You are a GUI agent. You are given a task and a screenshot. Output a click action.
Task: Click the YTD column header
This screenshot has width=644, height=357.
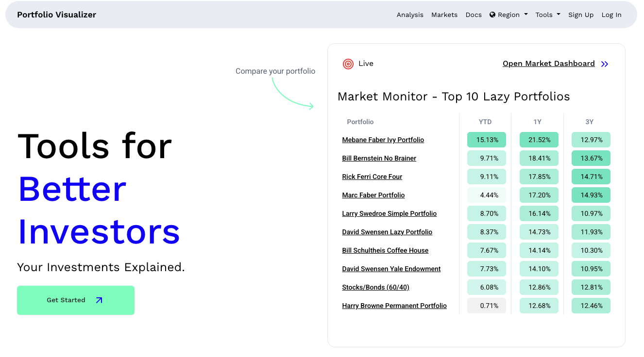[x=485, y=122]
